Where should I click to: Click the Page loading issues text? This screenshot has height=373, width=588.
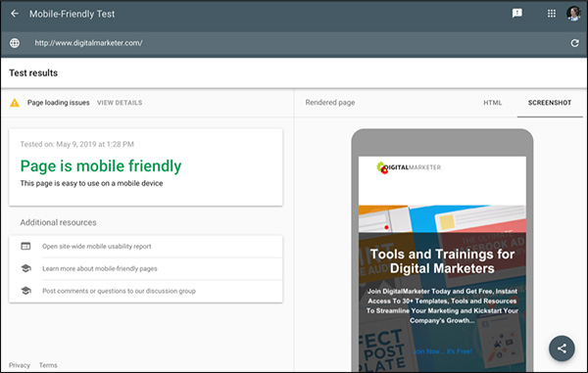tap(59, 103)
